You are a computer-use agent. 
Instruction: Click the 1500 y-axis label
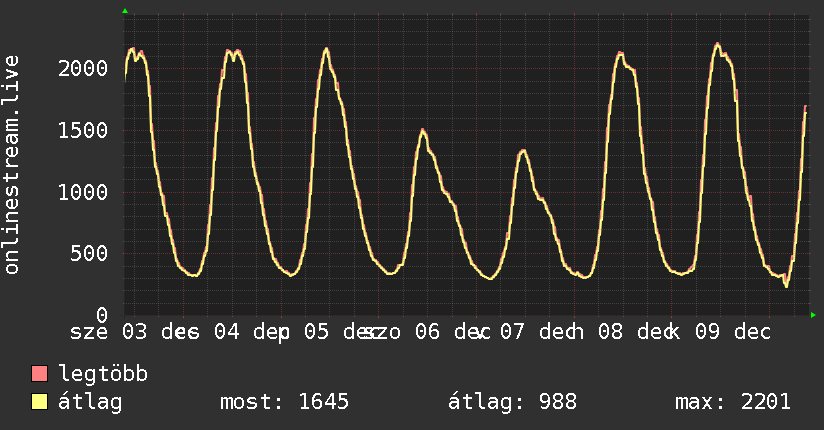pyautogui.click(x=83, y=130)
